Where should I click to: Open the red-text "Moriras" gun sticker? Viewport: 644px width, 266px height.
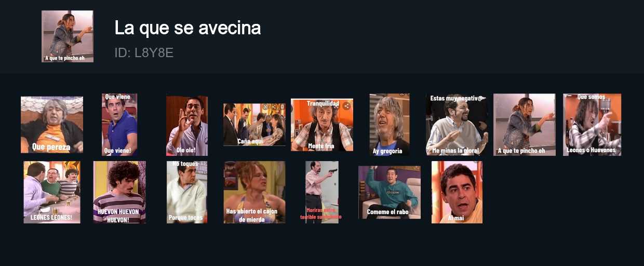click(x=322, y=192)
